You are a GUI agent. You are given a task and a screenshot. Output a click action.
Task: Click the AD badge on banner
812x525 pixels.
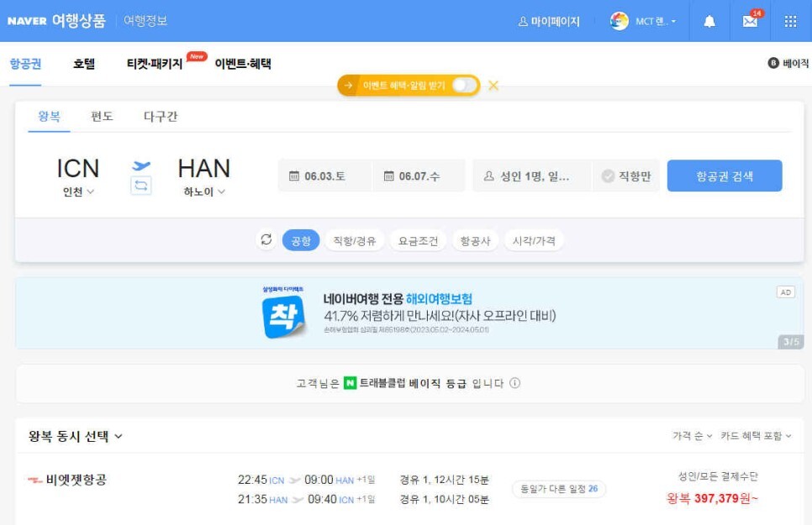pyautogui.click(x=786, y=292)
